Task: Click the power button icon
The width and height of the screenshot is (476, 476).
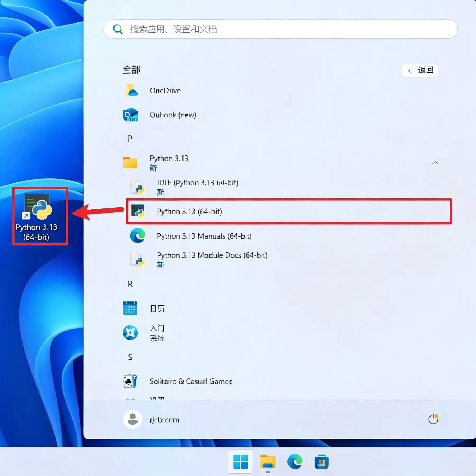Action: 433,419
